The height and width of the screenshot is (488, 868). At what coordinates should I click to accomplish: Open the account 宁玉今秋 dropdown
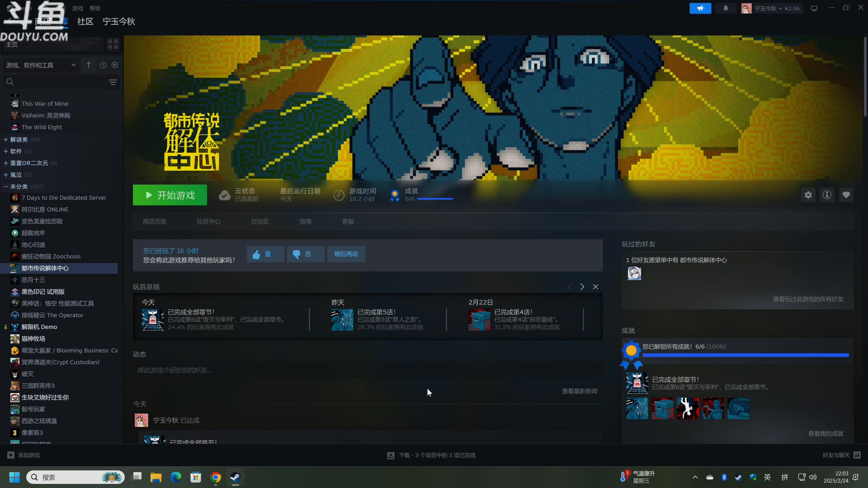(x=772, y=8)
